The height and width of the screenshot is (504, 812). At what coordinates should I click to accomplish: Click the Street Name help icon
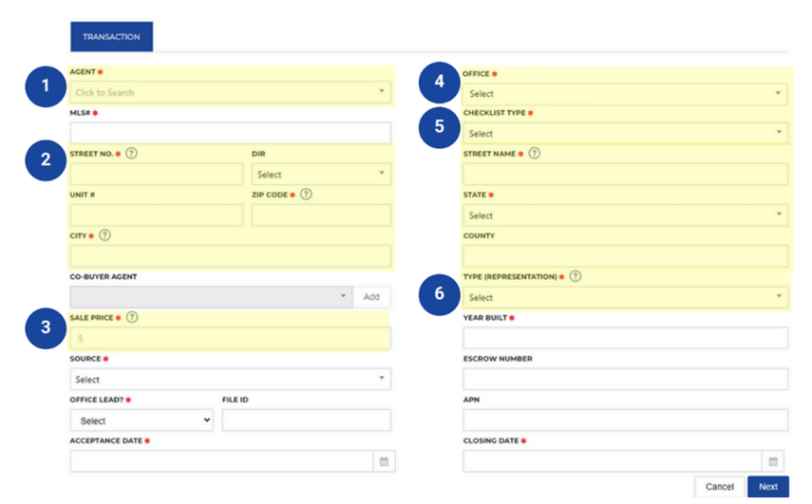coord(534,154)
